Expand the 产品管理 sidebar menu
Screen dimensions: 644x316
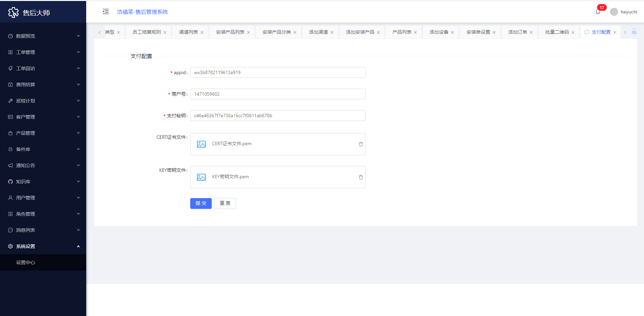click(x=43, y=133)
